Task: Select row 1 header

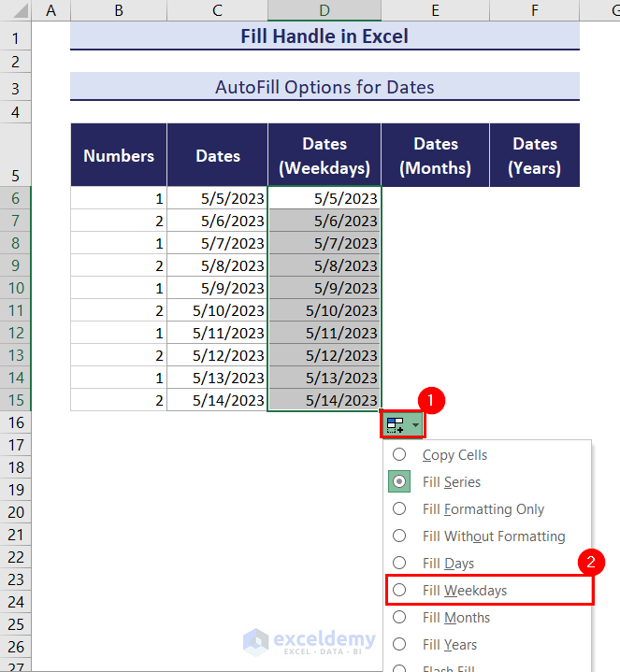Action: coord(16,37)
